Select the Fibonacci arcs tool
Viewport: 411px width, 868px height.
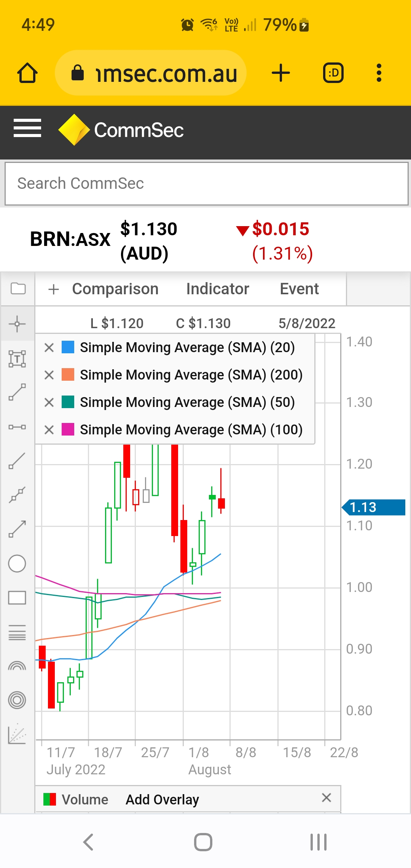17,666
